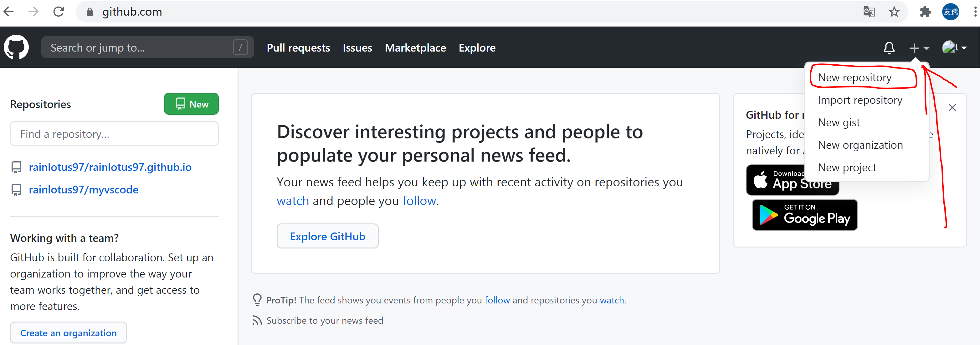
Task: Click the GitHub Octocat logo
Action: click(16, 47)
